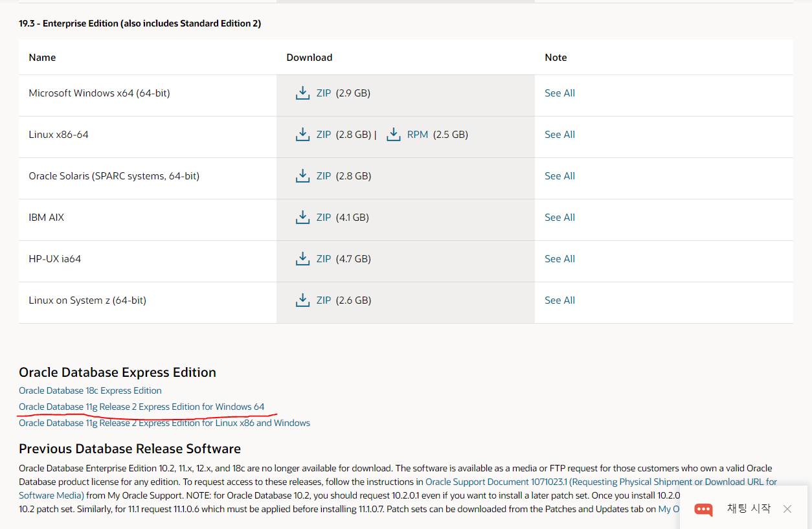Open See All for HP-UX ia64
Viewport: 812px width, 529px height.
[559, 259]
